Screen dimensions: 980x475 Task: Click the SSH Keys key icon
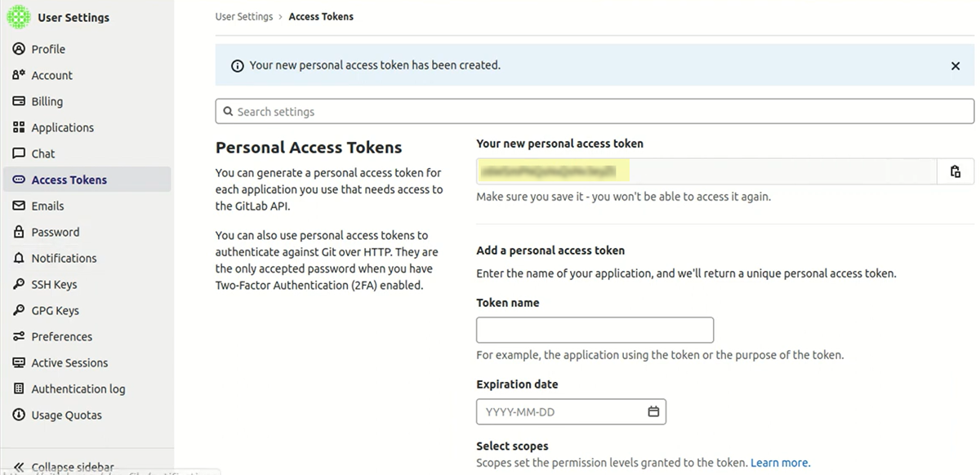19,284
